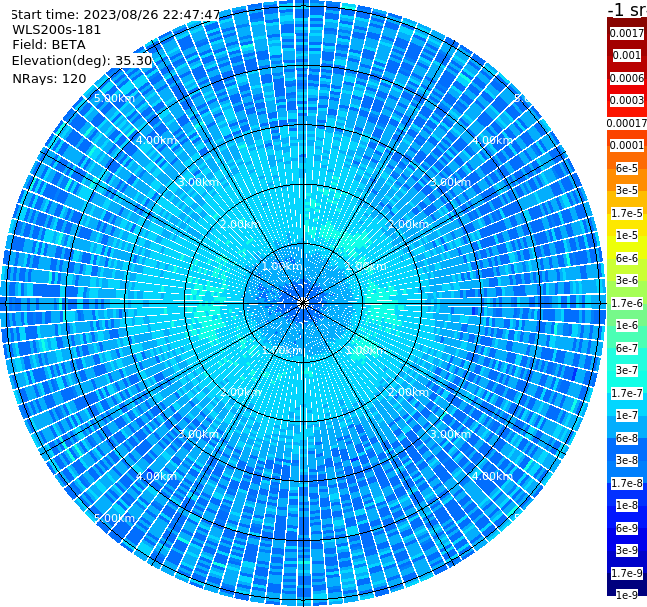Click the 6e-6 colorbar tick label
Image resolution: width=647 pixels, height=607 pixels.
coord(627,258)
